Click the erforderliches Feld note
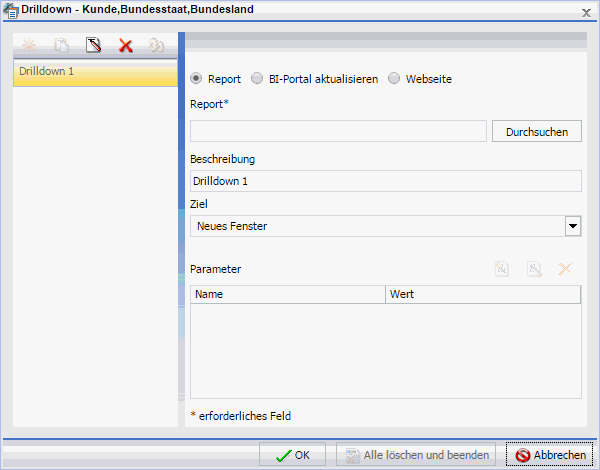600x470 pixels. coord(241,416)
